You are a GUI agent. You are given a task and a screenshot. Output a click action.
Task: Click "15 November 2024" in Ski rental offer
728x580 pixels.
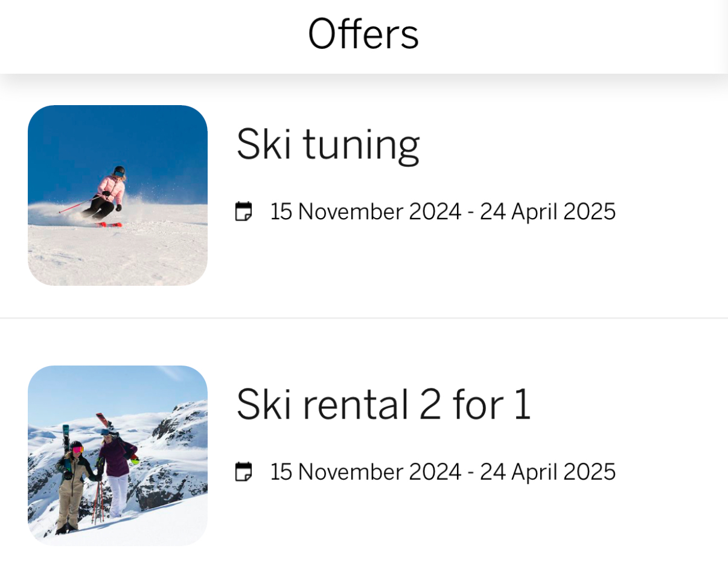pos(366,472)
